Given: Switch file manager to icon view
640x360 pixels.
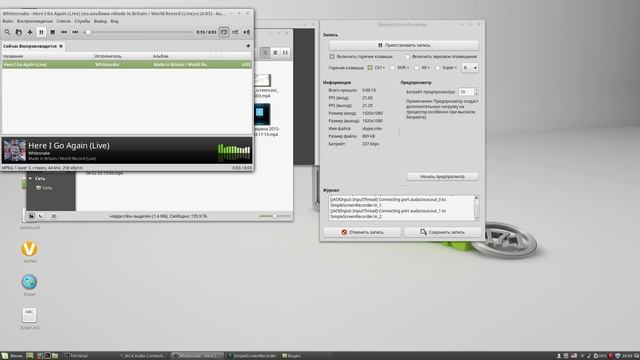Looking at the screenshot, I should coord(265,53).
